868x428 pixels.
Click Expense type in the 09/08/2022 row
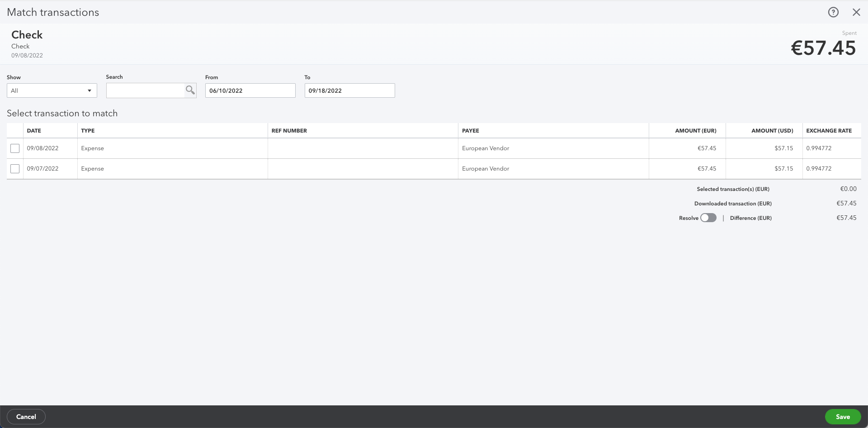tap(93, 148)
